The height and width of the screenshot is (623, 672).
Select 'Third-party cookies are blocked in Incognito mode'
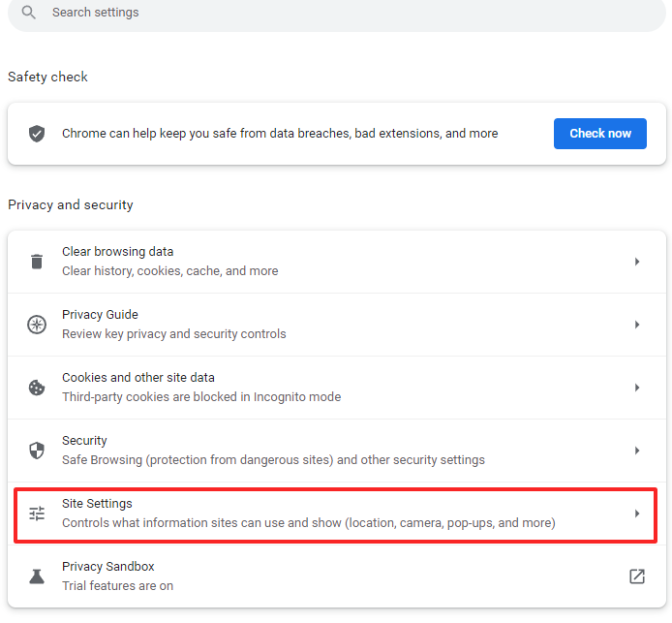click(x=201, y=397)
